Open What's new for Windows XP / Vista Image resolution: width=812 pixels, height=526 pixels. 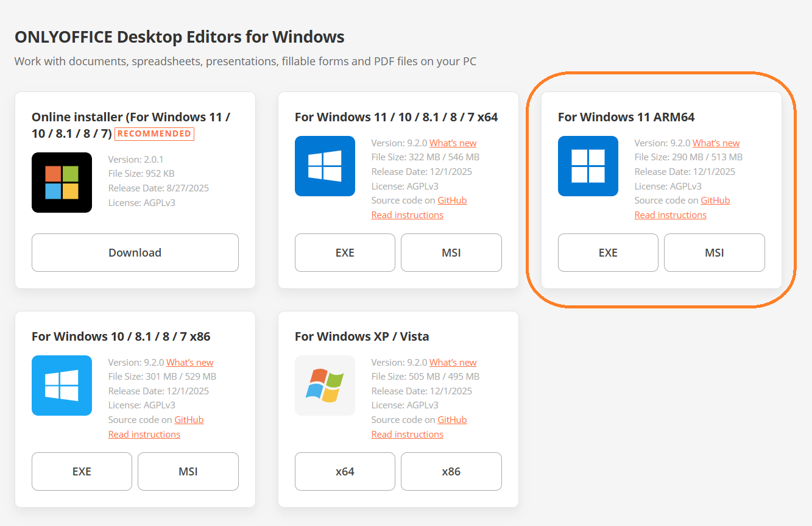453,361
